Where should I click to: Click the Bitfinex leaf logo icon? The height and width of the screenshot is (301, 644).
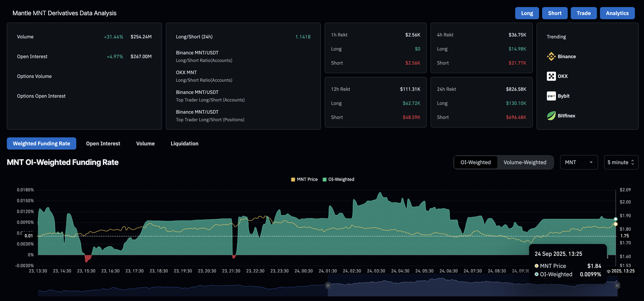click(551, 116)
